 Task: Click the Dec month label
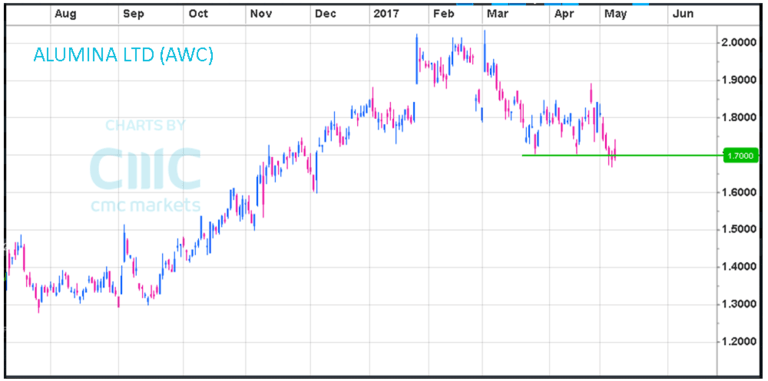click(x=325, y=14)
